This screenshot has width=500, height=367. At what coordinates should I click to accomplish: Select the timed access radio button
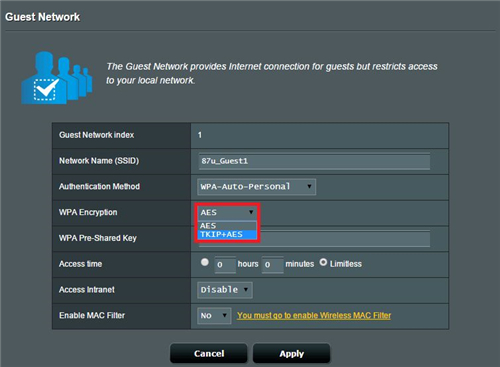point(205,262)
